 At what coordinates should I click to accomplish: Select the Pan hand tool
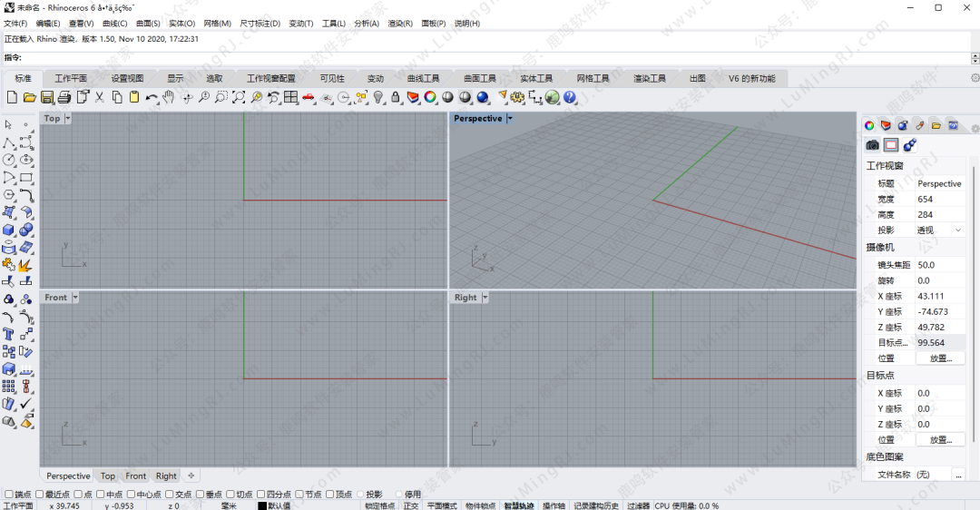coord(169,97)
